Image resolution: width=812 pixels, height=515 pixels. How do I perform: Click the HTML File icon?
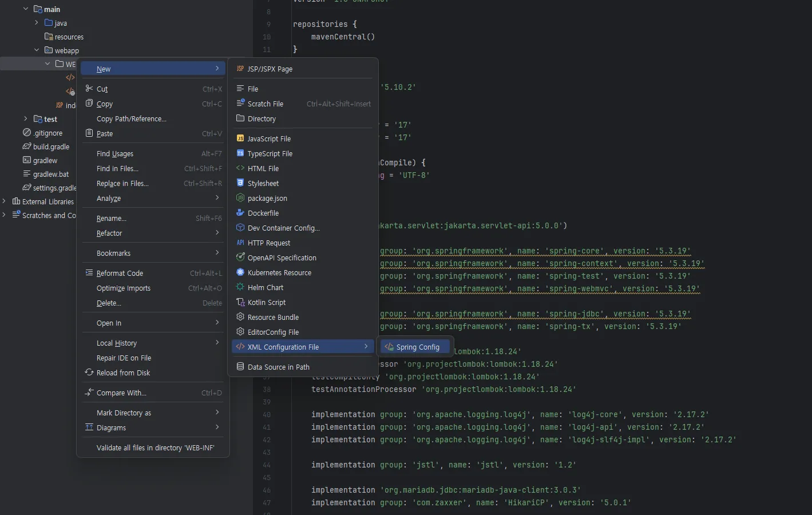pos(240,168)
